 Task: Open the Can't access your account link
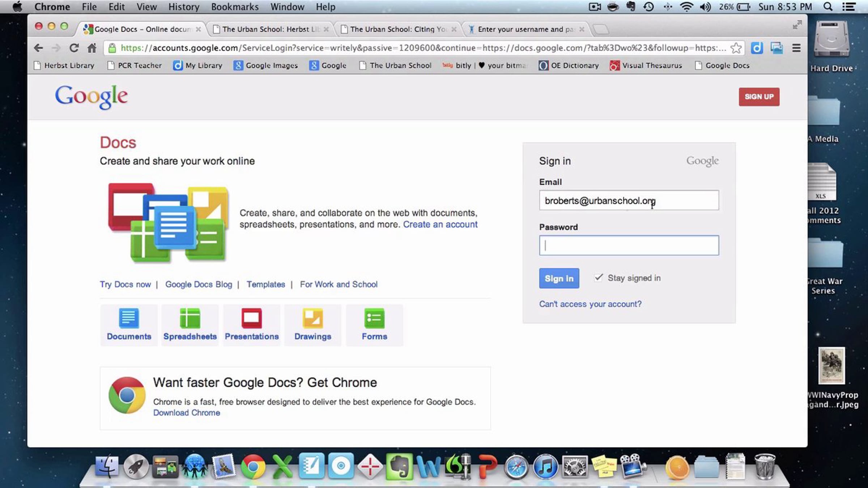[x=590, y=304]
